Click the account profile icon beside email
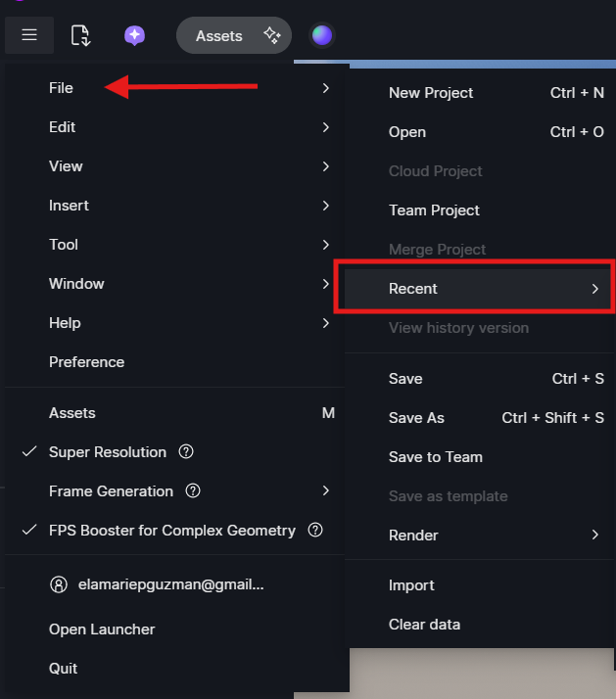616x699 pixels. pos(59,584)
